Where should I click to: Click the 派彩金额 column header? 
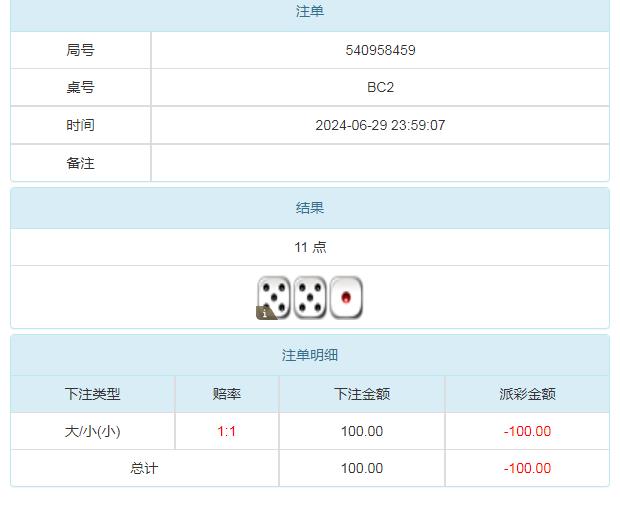coord(527,394)
